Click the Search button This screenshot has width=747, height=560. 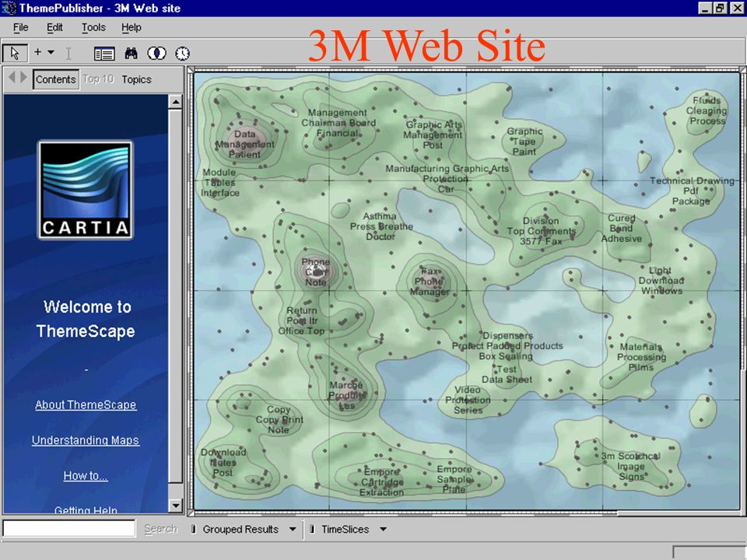click(160, 529)
